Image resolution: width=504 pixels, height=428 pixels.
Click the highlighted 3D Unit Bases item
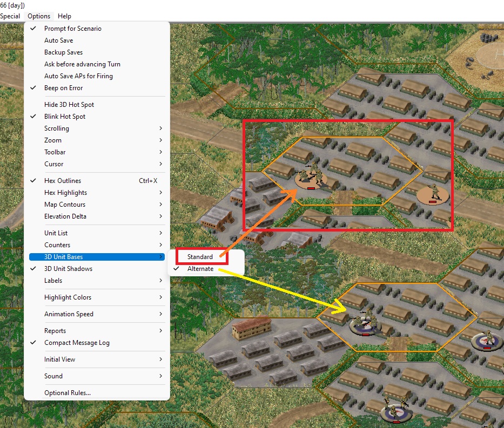(97, 257)
